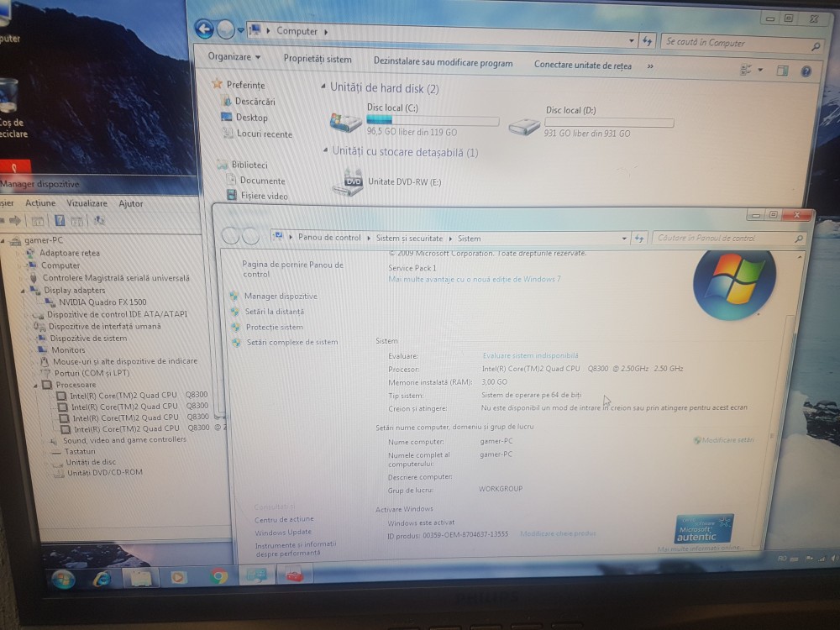Open Setări complexe de sistem
The width and height of the screenshot is (840, 630).
pyautogui.click(x=292, y=342)
